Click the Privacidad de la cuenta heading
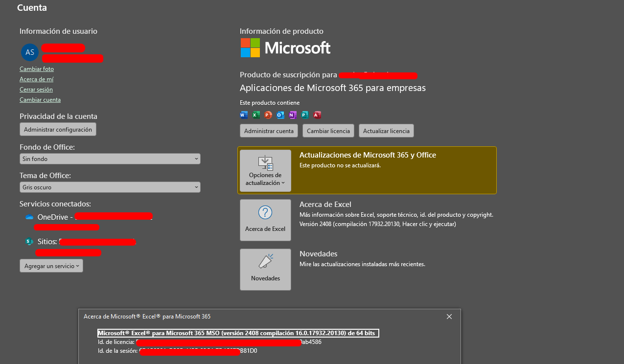This screenshot has height=364, width=624. click(58, 116)
